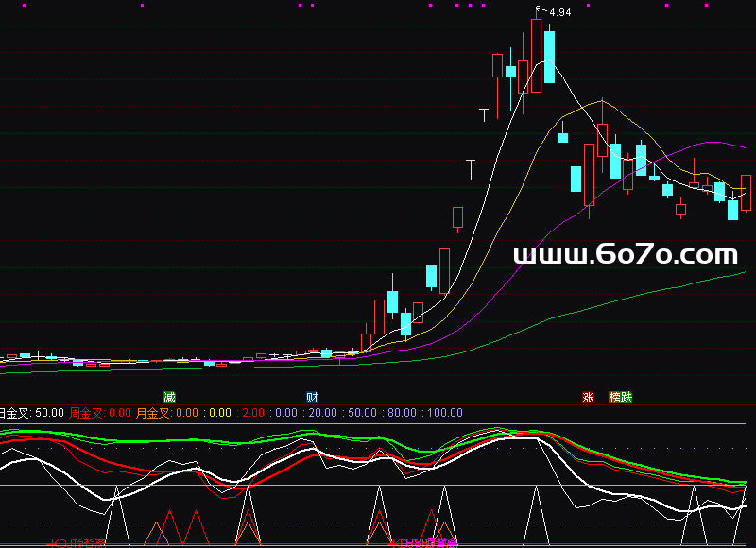
Task: Click the 100.00 level value in indicator header
Action: [443, 413]
